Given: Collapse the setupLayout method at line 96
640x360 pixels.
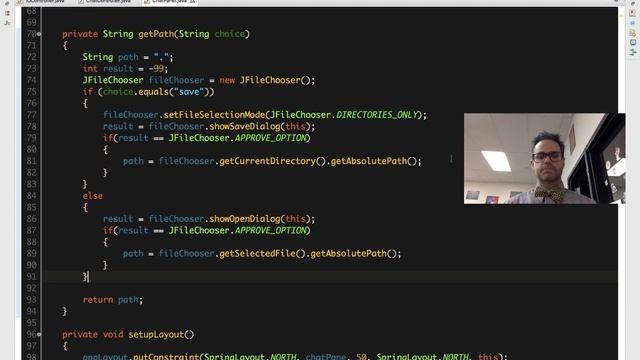Looking at the screenshot, I should click(39, 334).
